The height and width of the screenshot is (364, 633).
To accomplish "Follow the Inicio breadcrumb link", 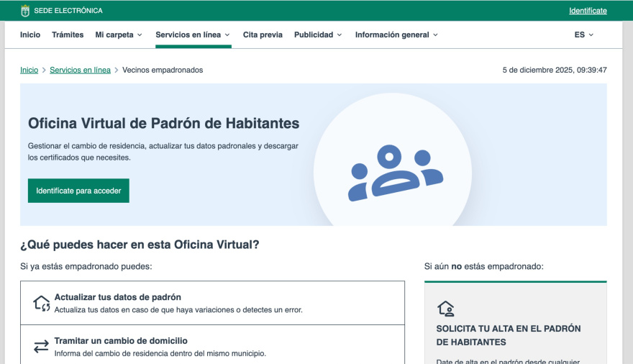I will click(29, 70).
